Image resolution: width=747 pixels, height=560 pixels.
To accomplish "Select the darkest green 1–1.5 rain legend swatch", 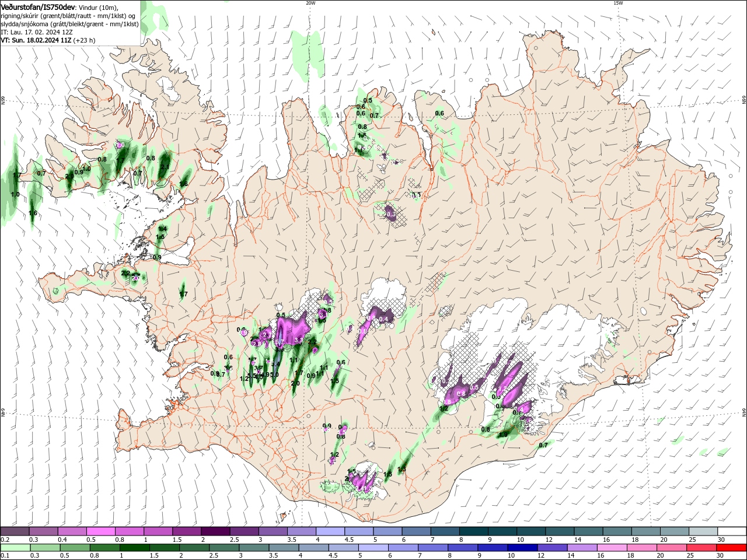I will [x=134, y=548].
